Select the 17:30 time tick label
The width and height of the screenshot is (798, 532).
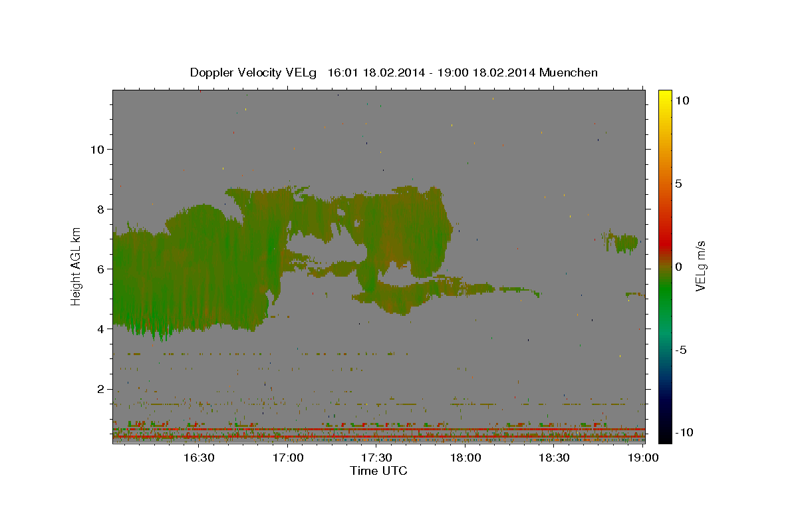(x=376, y=458)
